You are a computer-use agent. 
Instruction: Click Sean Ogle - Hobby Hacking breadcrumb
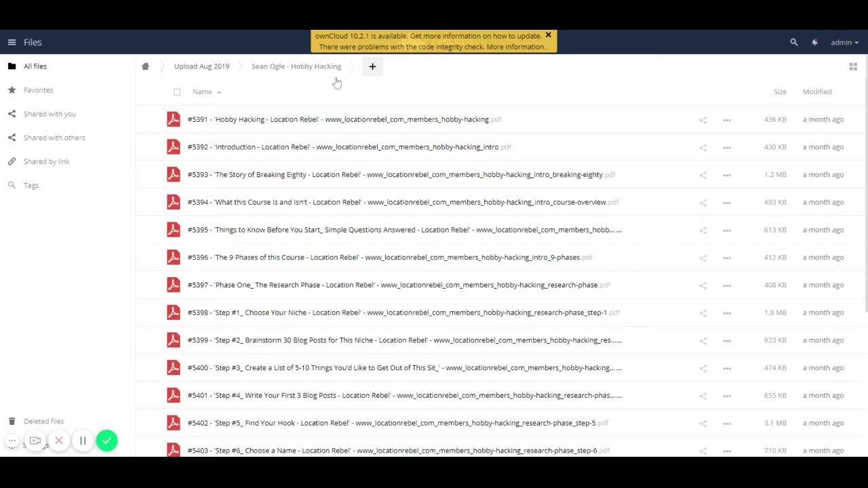296,66
